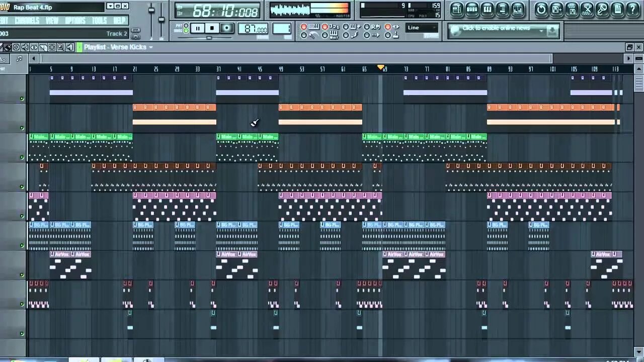Mute the first playlist track
This screenshot has width=644, height=362.
click(x=22, y=99)
